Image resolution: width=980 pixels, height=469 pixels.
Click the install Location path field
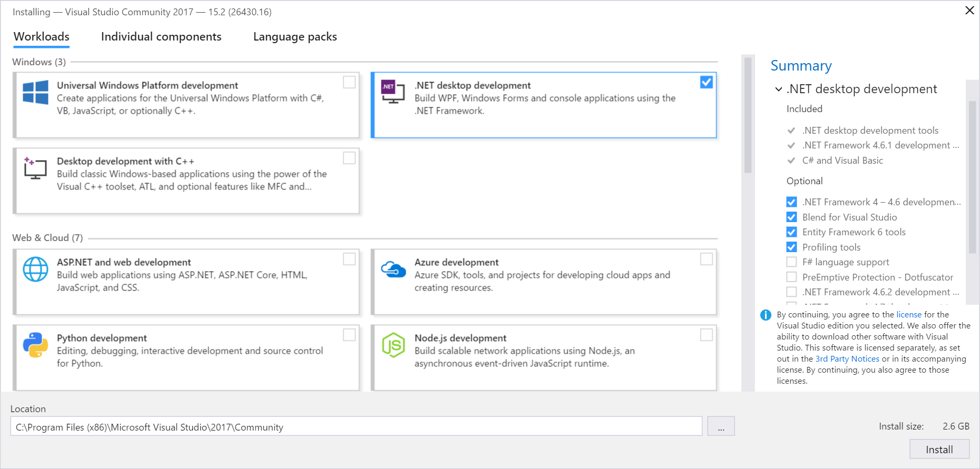356,427
